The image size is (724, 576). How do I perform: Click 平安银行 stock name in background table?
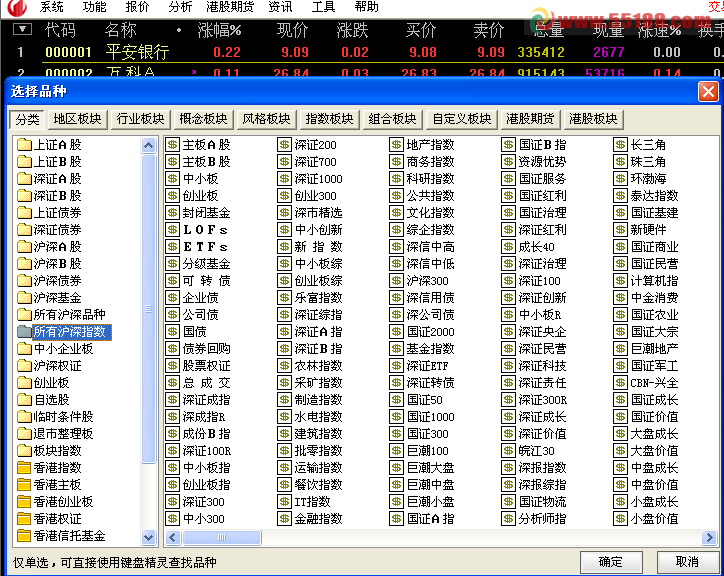(138, 52)
